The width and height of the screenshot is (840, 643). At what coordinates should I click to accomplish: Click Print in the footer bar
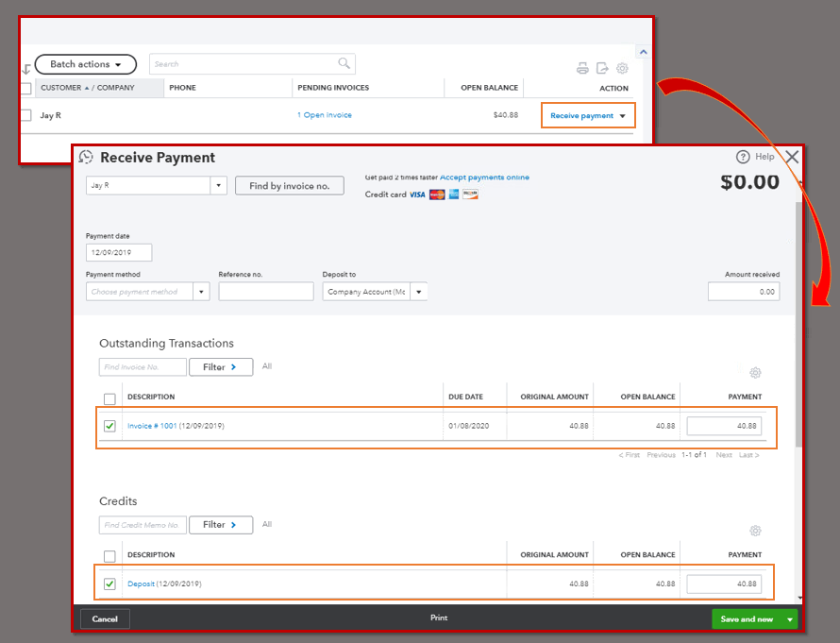click(x=439, y=618)
